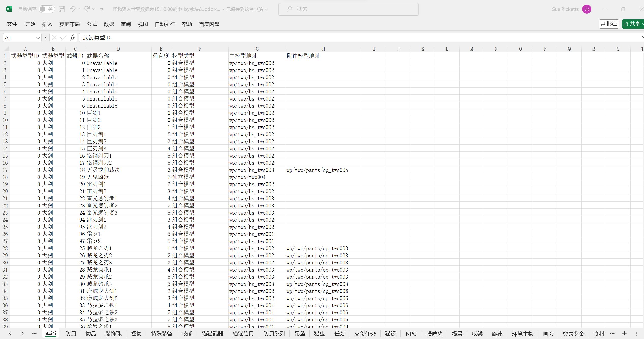The height and width of the screenshot is (339, 644).
Task: Click the 独立模型 cell
Action: [200, 177]
